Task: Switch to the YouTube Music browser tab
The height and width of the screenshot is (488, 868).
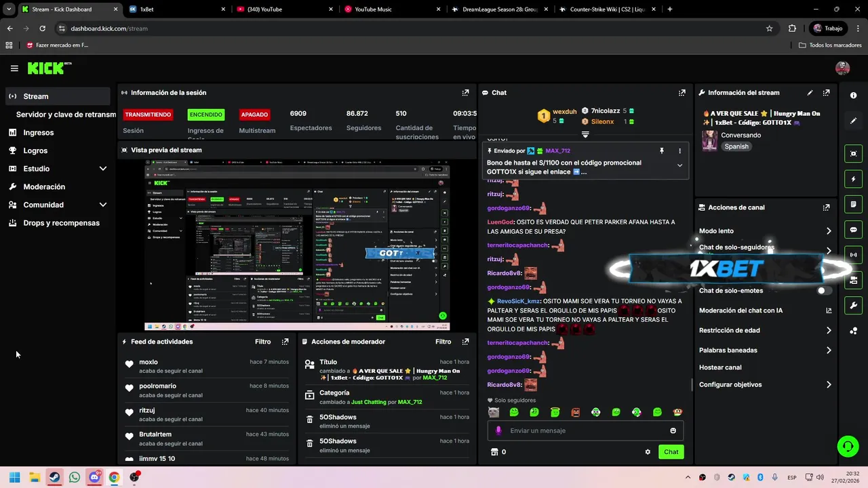Action: coord(391,9)
